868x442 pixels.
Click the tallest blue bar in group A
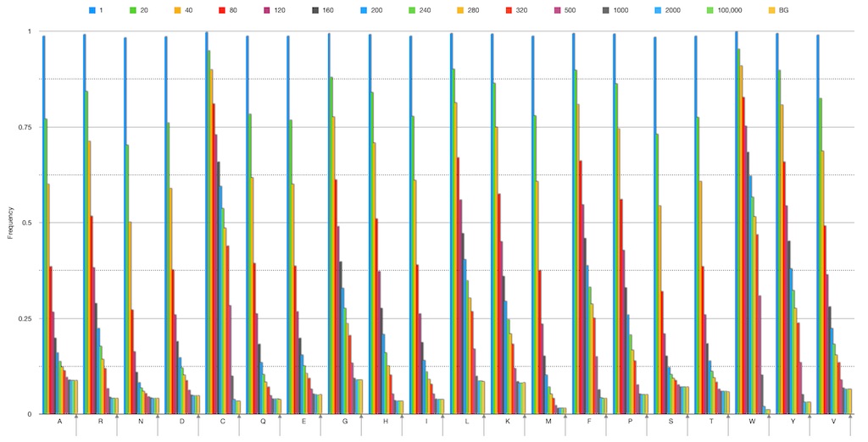coord(44,225)
